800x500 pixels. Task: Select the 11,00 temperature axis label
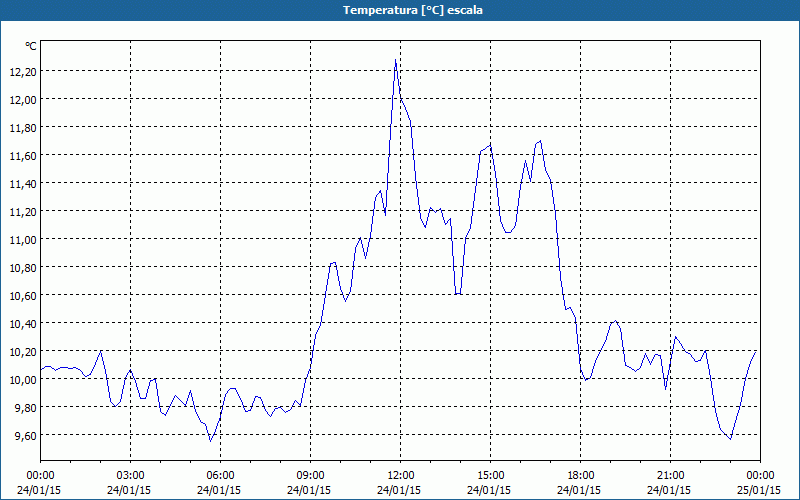(23, 240)
